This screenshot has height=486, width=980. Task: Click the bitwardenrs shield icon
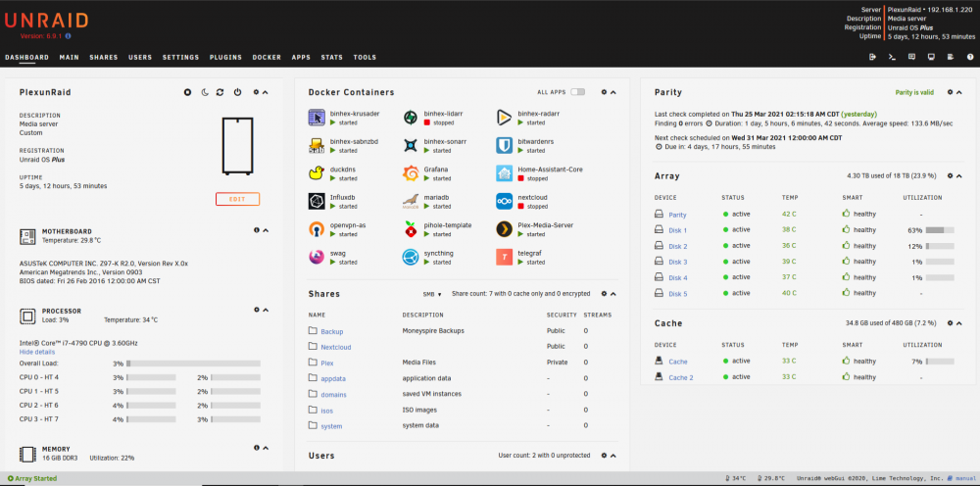click(505, 146)
